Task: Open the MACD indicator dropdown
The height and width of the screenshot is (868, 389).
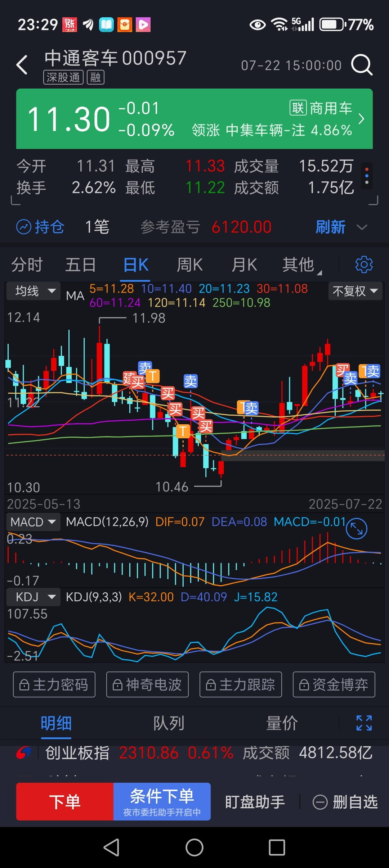Action: point(33,522)
